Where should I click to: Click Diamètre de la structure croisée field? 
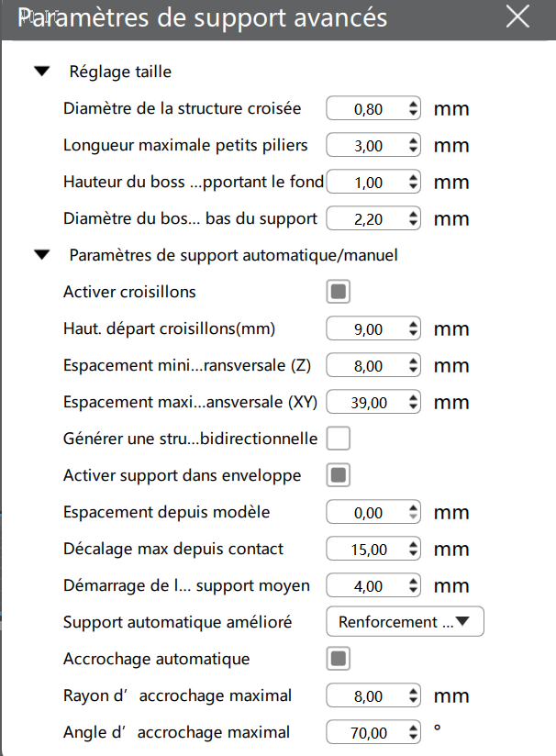pos(367,109)
